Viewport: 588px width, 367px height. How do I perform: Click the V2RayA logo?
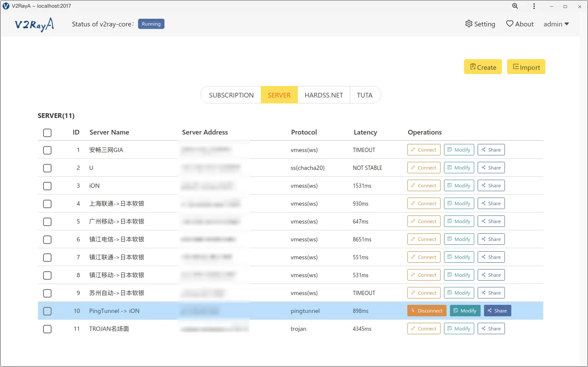coord(34,25)
